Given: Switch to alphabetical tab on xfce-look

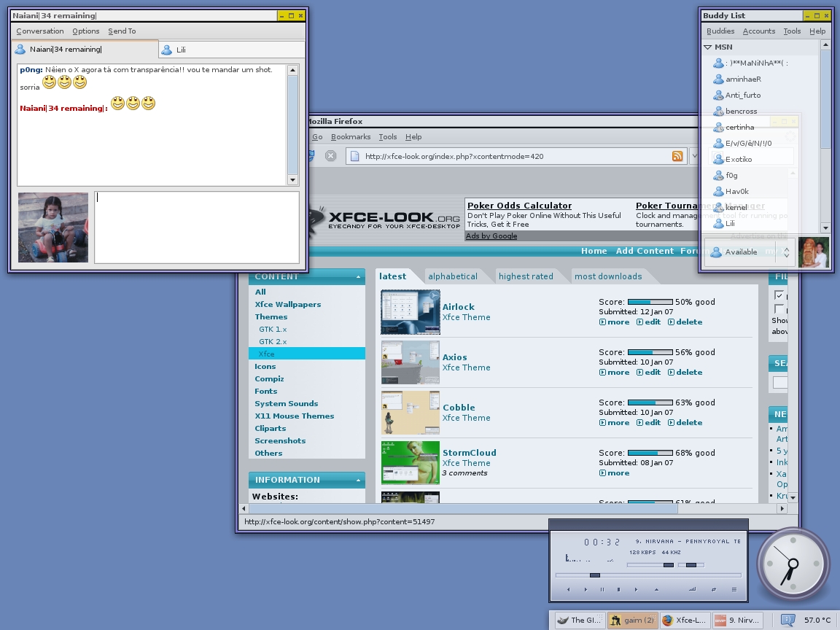Looking at the screenshot, I should (453, 276).
